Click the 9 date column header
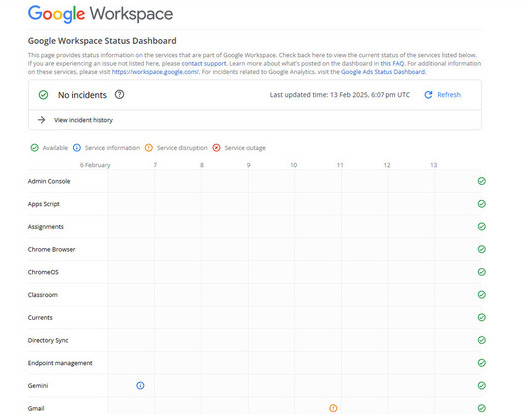This screenshot has height=414, width=528. tap(249, 165)
